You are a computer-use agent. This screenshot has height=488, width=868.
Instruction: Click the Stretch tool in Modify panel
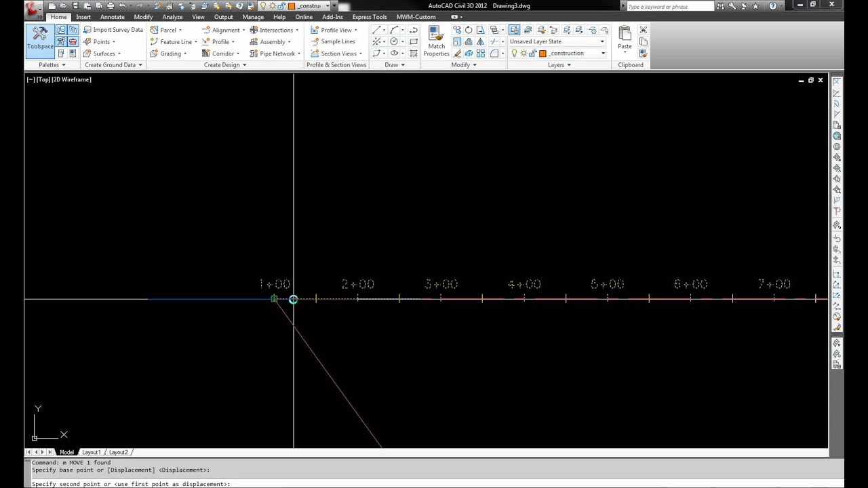point(480,30)
